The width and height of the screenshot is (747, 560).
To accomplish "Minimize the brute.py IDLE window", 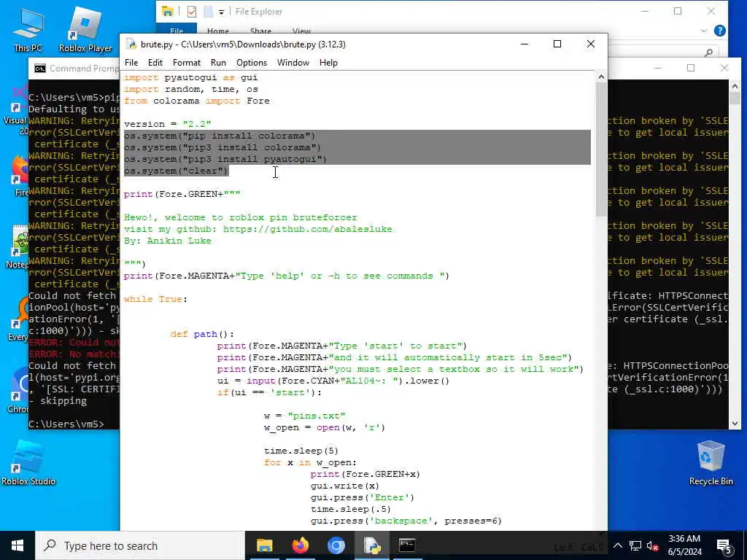I will point(525,44).
